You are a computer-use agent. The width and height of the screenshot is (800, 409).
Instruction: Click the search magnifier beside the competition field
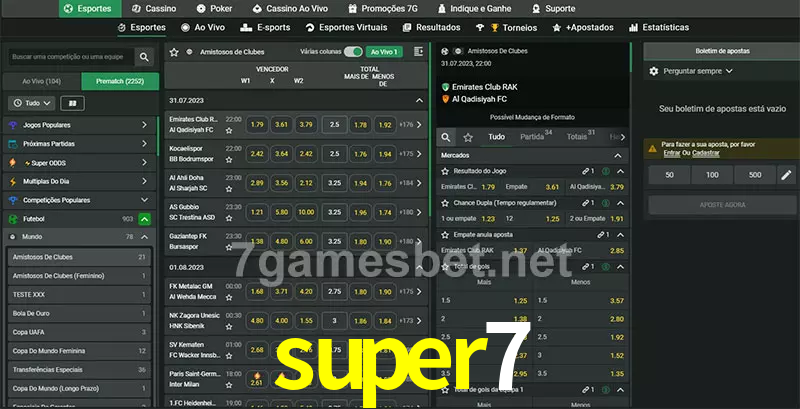click(145, 58)
